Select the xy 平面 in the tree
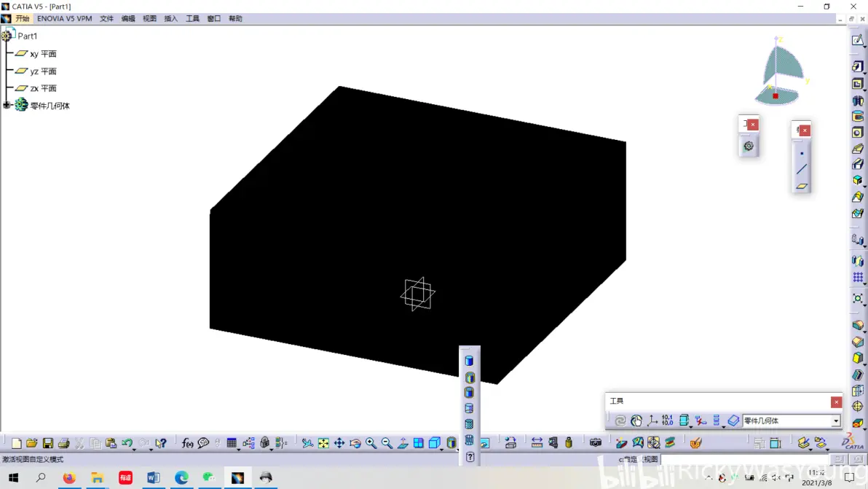868x489 pixels. click(43, 54)
